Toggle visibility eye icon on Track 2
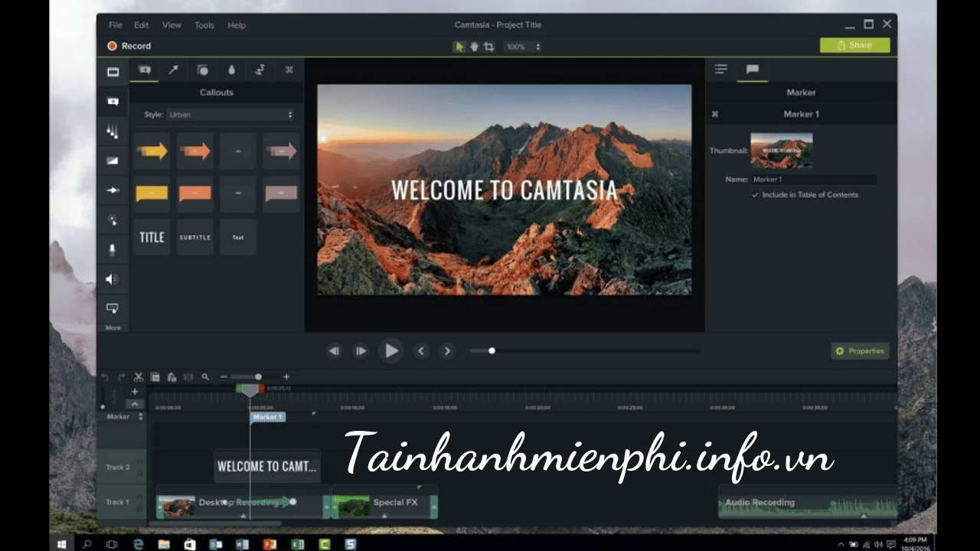This screenshot has height=551, width=980. coord(140,462)
